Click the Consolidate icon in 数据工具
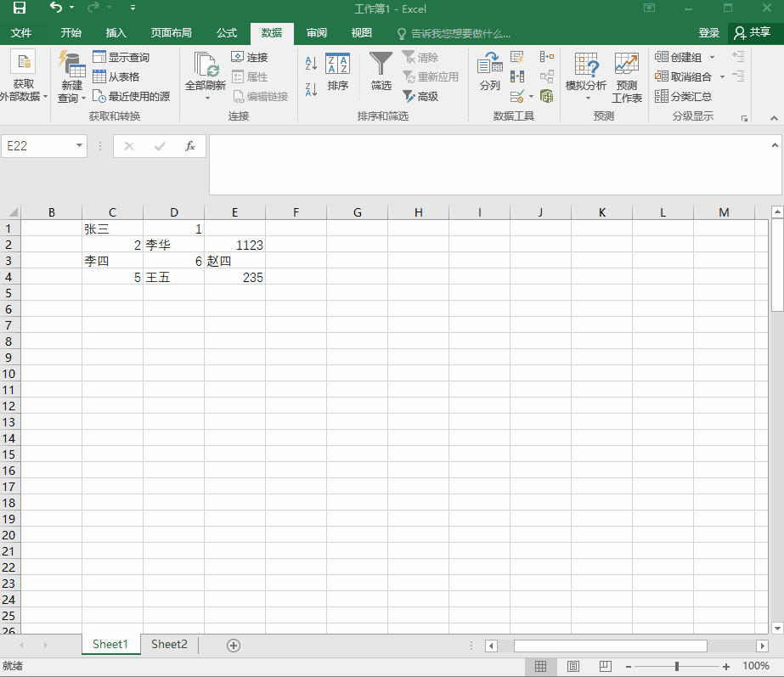This screenshot has height=677, width=784. point(546,57)
